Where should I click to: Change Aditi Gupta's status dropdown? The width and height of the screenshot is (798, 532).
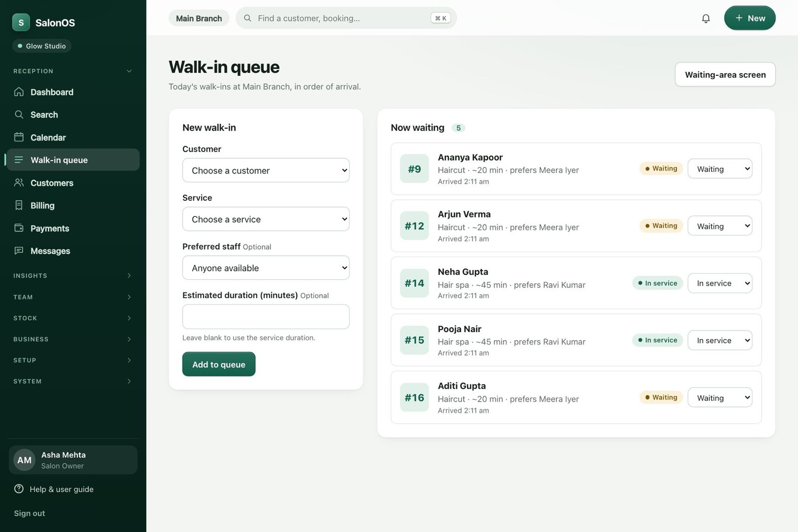pos(720,398)
